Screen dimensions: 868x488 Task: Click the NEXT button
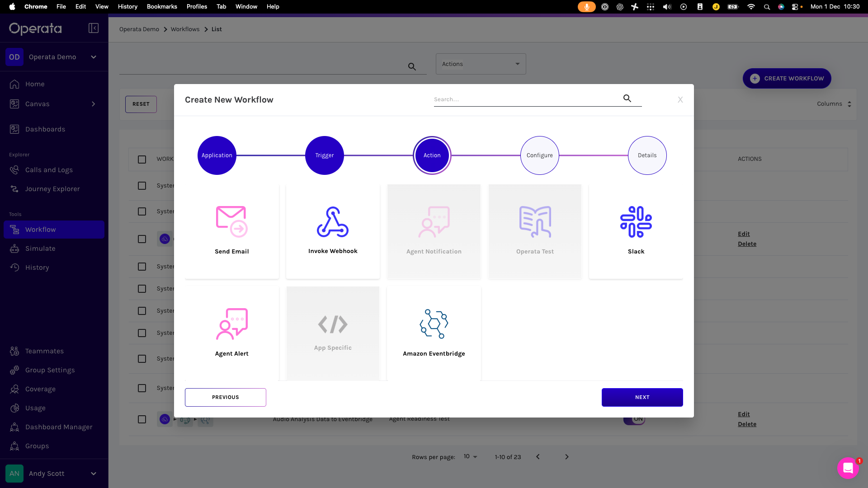[642, 398]
